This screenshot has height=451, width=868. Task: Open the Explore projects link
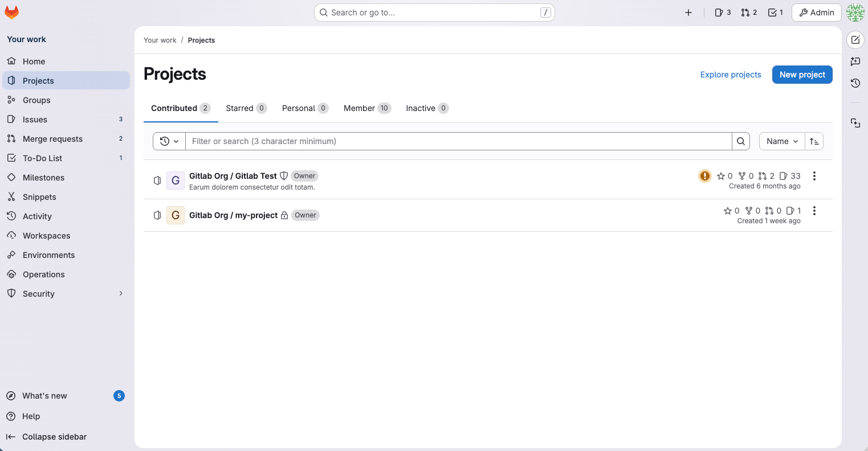coord(730,75)
